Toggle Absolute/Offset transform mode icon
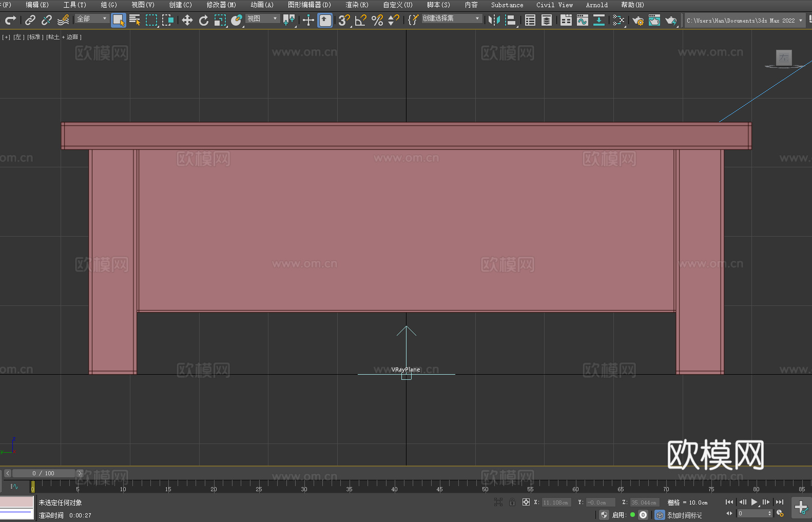The image size is (812, 522). tap(526, 502)
